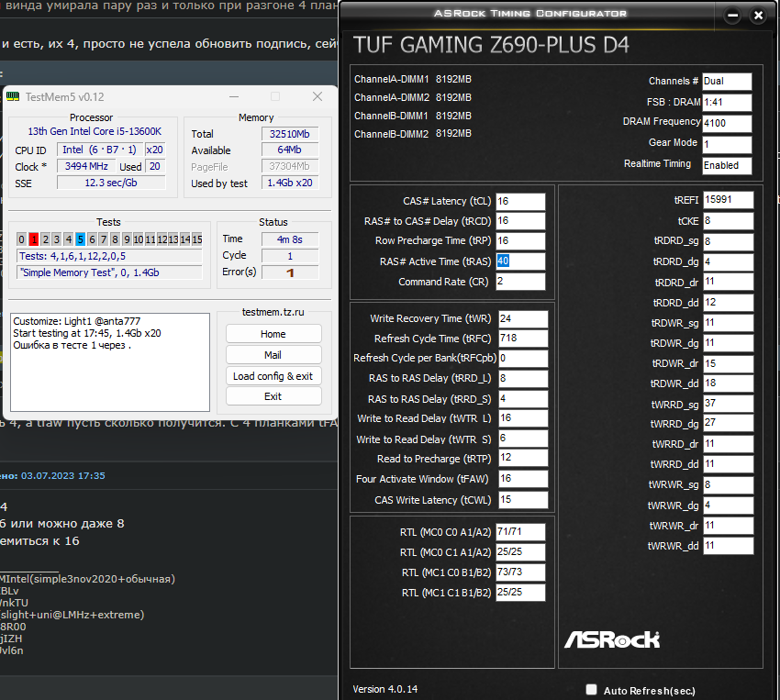Click the RTL (MC0 C0 A1/A2) field
Image resolution: width=780 pixels, height=700 pixels.
520,532
